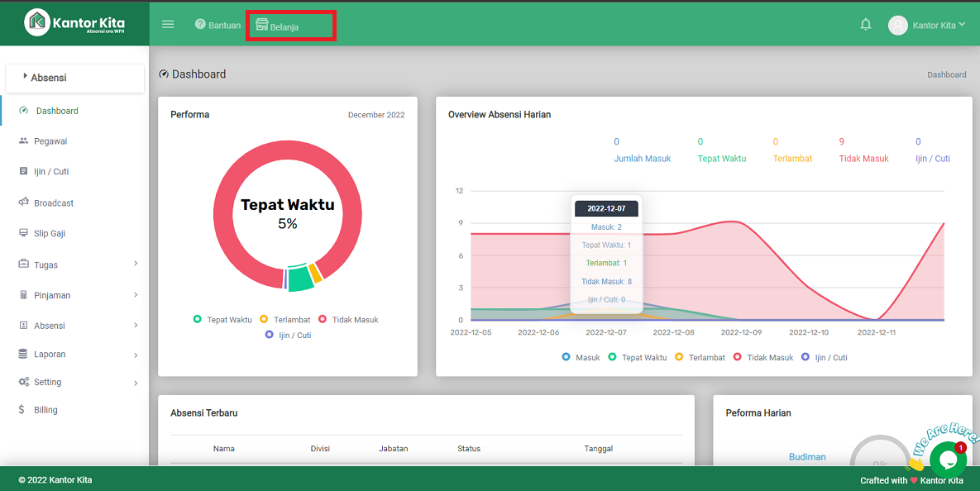
Task: Click the sidebar Absensi badge icon
Action: click(x=24, y=326)
